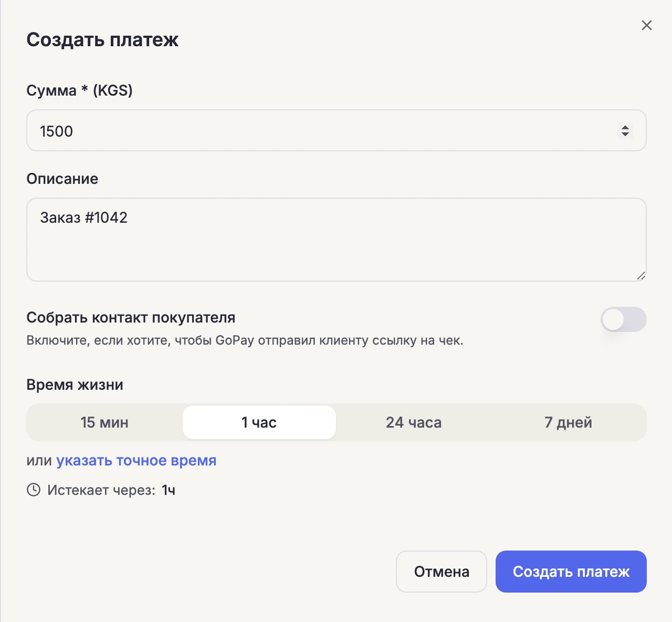Click the Отмена button
The height and width of the screenshot is (622, 672).
click(442, 572)
